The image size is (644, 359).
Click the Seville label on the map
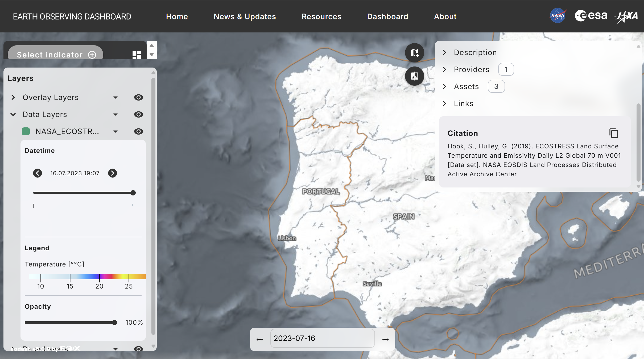pos(372,284)
